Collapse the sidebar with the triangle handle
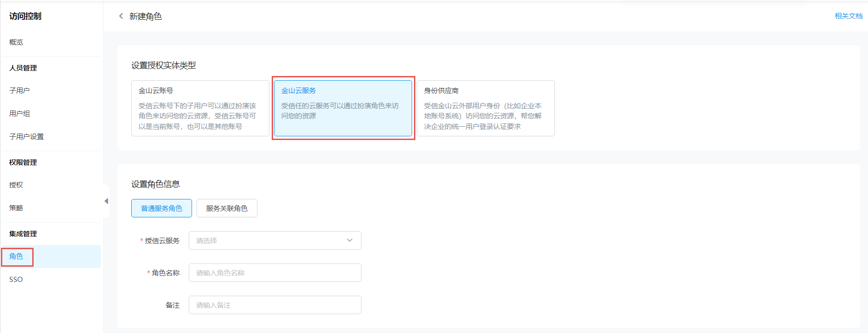The height and width of the screenshot is (333, 868). tap(106, 201)
